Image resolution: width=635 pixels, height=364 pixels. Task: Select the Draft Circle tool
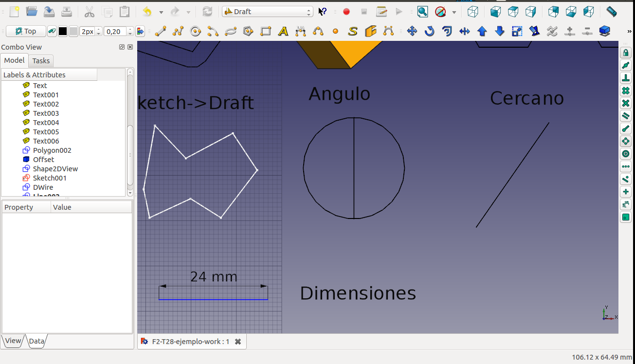pyautogui.click(x=196, y=32)
